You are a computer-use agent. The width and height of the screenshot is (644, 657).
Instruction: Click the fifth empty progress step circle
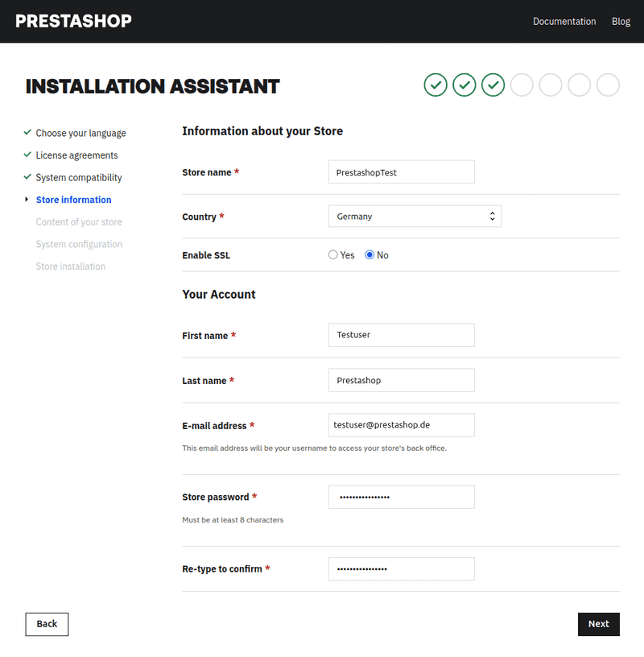pos(551,85)
